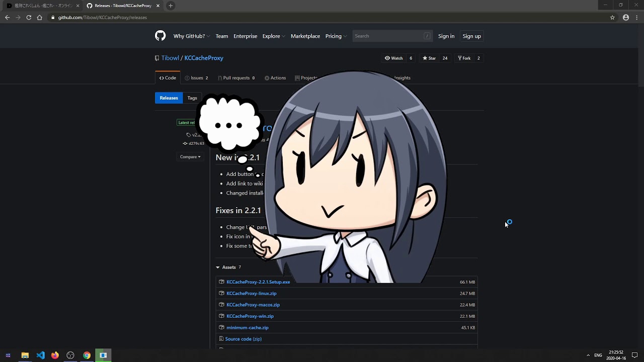This screenshot has width=644, height=362.
Task: Launch Firefox from the taskbar
Action: (x=55, y=355)
